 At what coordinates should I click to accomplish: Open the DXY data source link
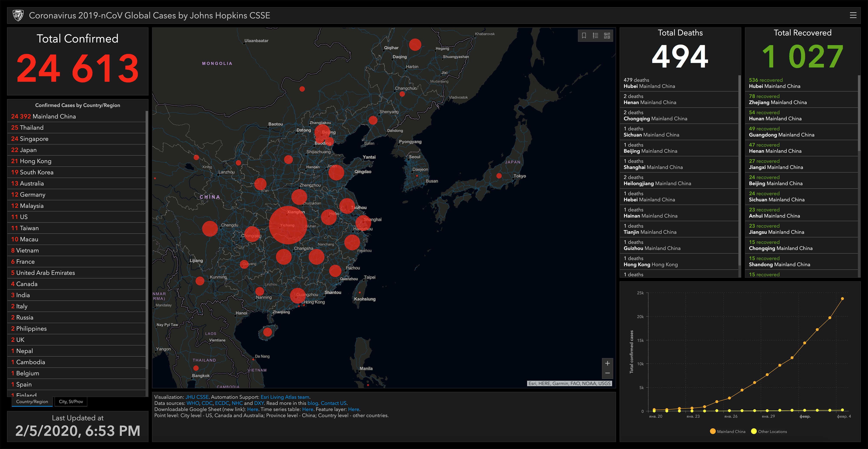259,403
